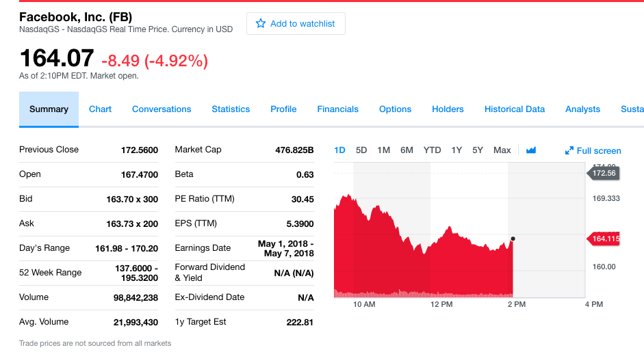The image size is (644, 352).
Task: Switch to the Statistics tab
Action: click(x=231, y=109)
